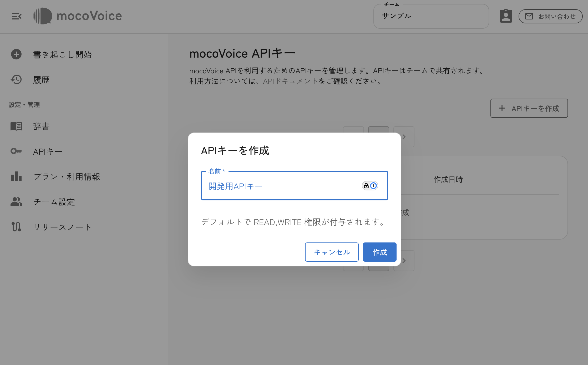Open the APIドキュメント link
Screen dimensions: 588x365
[291, 81]
